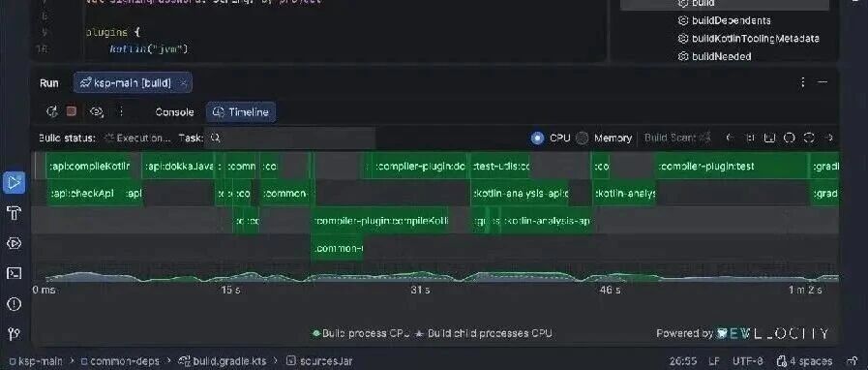This screenshot has height=370, width=868.
Task: Open the Services tool window icon
Action: 14,243
